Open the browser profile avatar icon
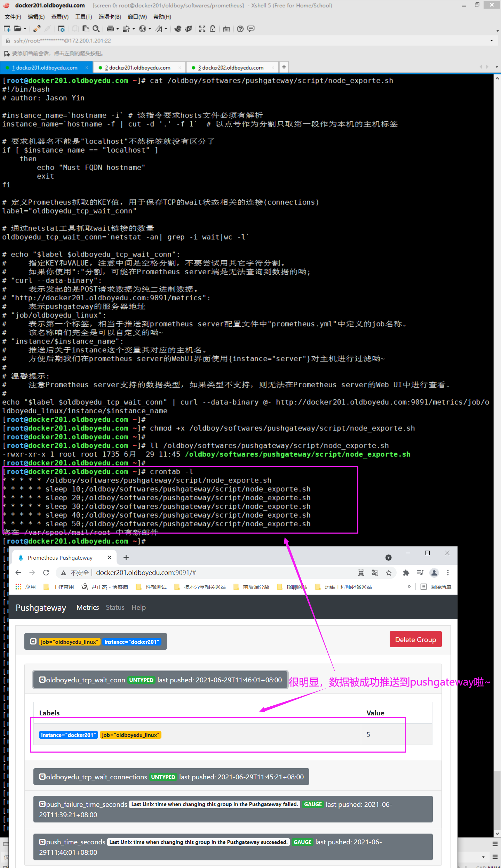The image size is (501, 868). pos(434,573)
